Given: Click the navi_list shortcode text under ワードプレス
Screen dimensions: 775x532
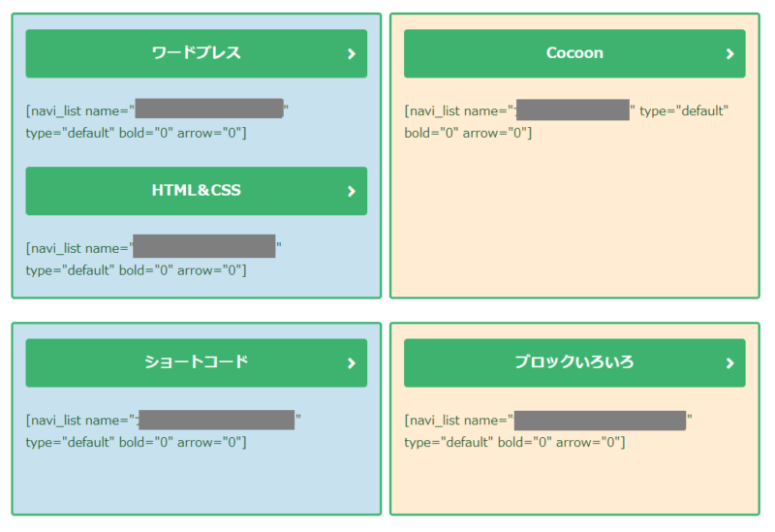Looking at the screenshot, I should click(x=157, y=122).
